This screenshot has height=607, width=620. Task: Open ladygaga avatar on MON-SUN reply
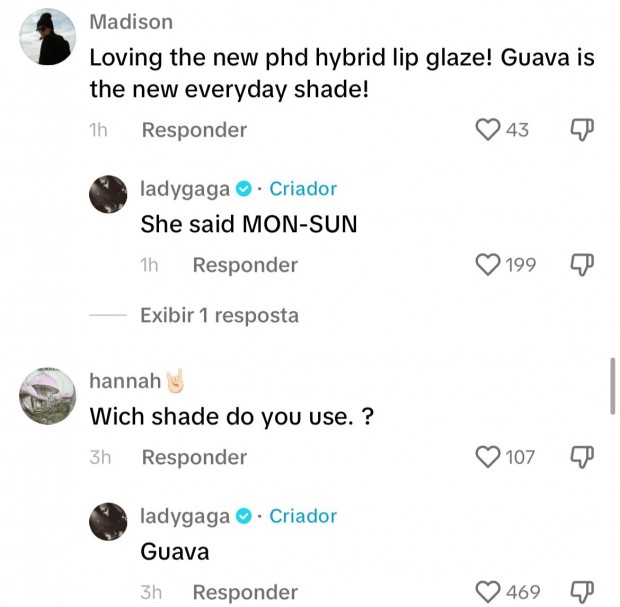[x=108, y=195]
